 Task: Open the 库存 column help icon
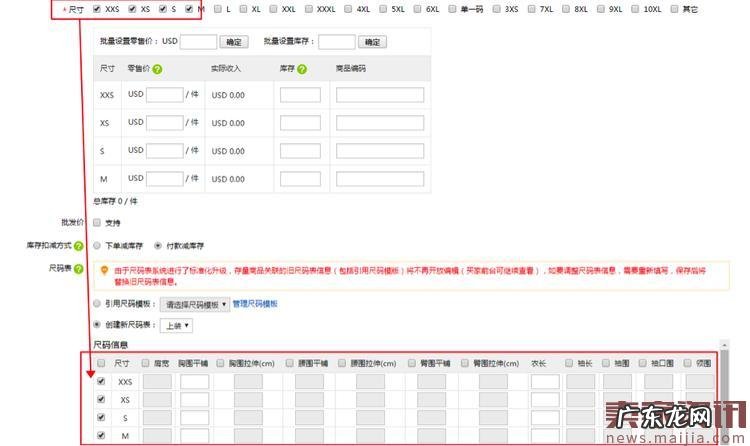pos(302,69)
